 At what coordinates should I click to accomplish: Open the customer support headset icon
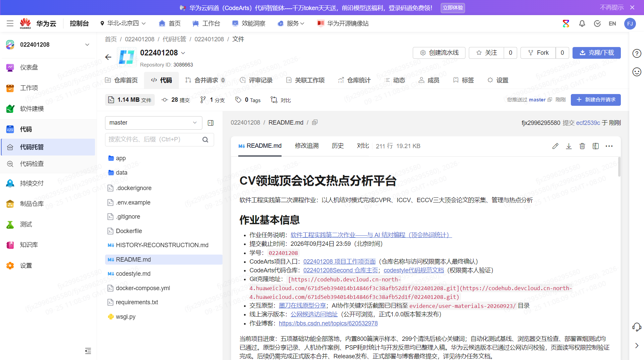pyautogui.click(x=637, y=327)
